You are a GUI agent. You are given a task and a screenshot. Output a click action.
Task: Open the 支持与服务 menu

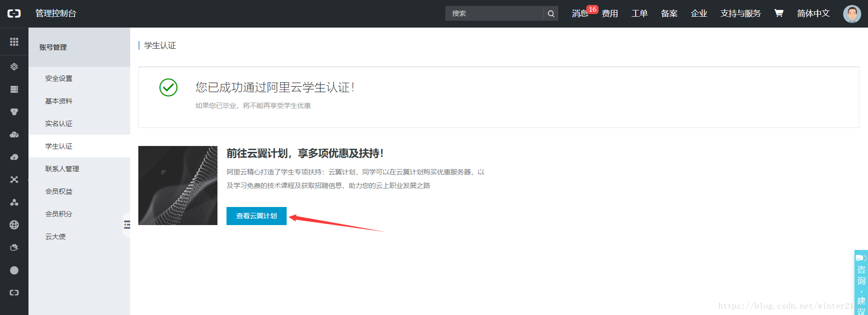[741, 14]
